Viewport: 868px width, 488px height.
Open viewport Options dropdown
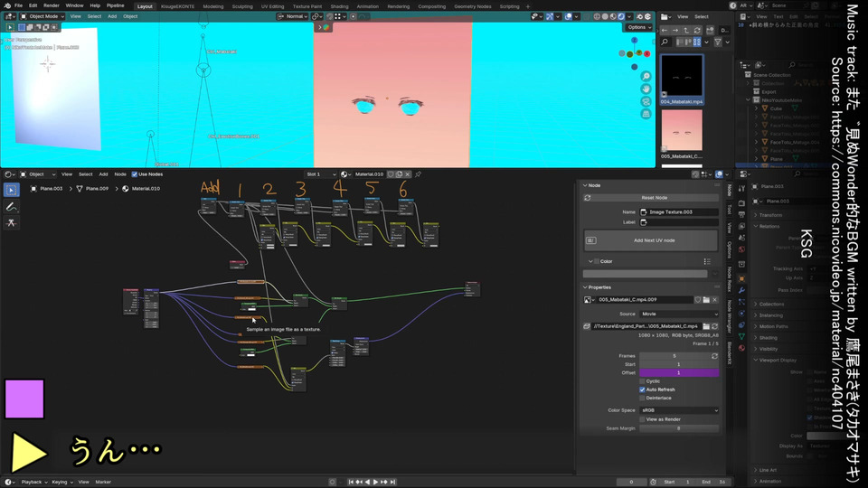[639, 27]
